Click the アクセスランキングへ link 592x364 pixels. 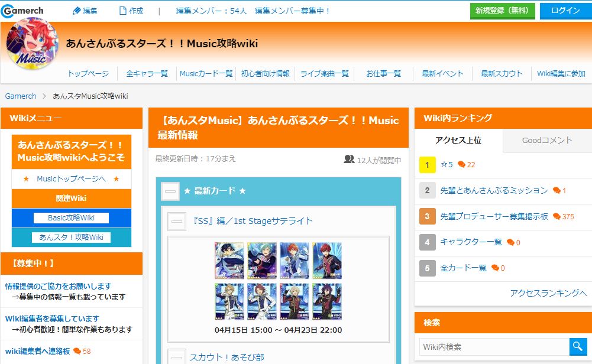coord(548,293)
